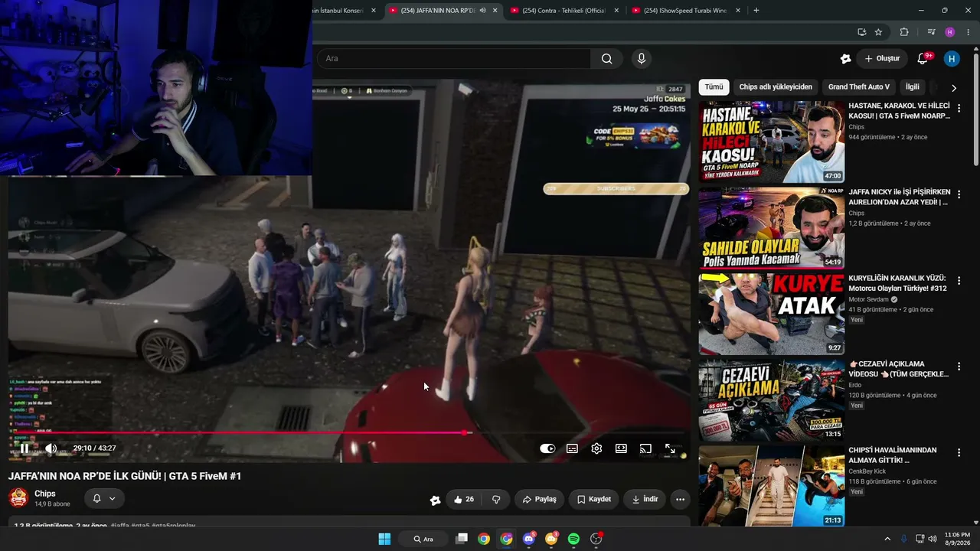Viewport: 980px width, 551px height.
Task: Click the sparkle icon next to Oluştur
Action: [845, 59]
